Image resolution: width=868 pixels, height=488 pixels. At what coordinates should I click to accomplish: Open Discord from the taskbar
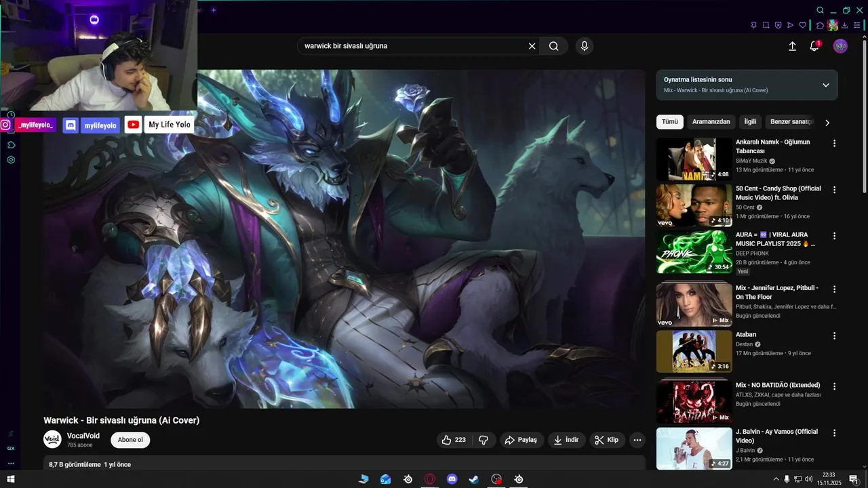452,479
